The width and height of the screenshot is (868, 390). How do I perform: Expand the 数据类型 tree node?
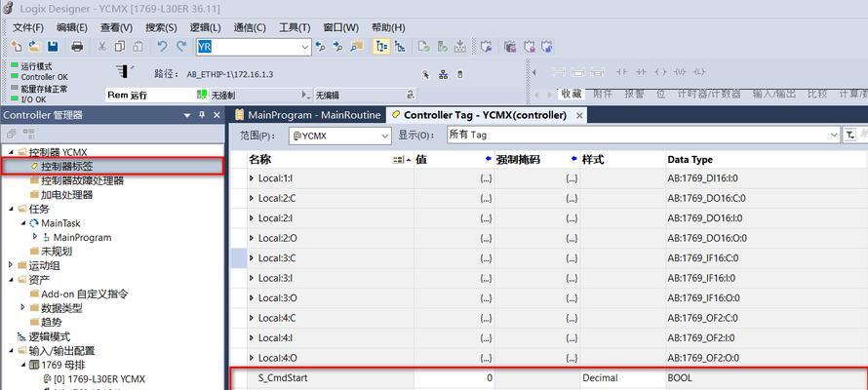coord(22,306)
